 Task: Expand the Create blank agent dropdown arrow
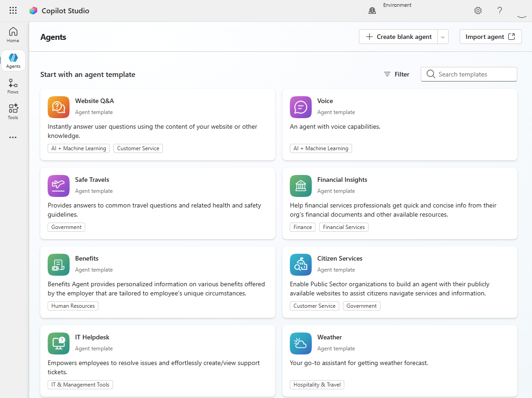coord(443,37)
